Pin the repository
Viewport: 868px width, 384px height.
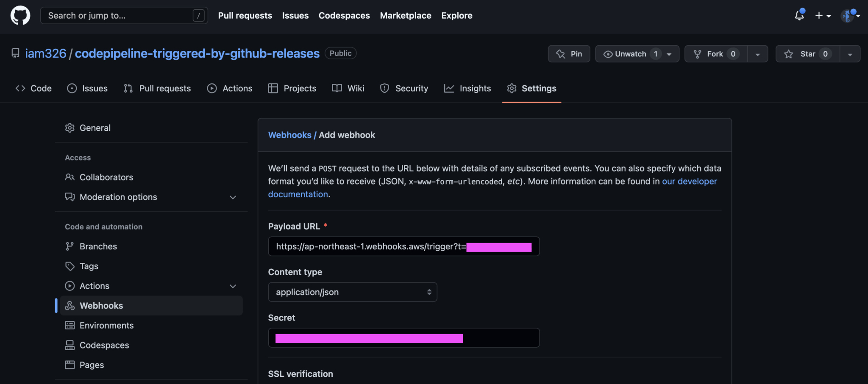coord(569,54)
